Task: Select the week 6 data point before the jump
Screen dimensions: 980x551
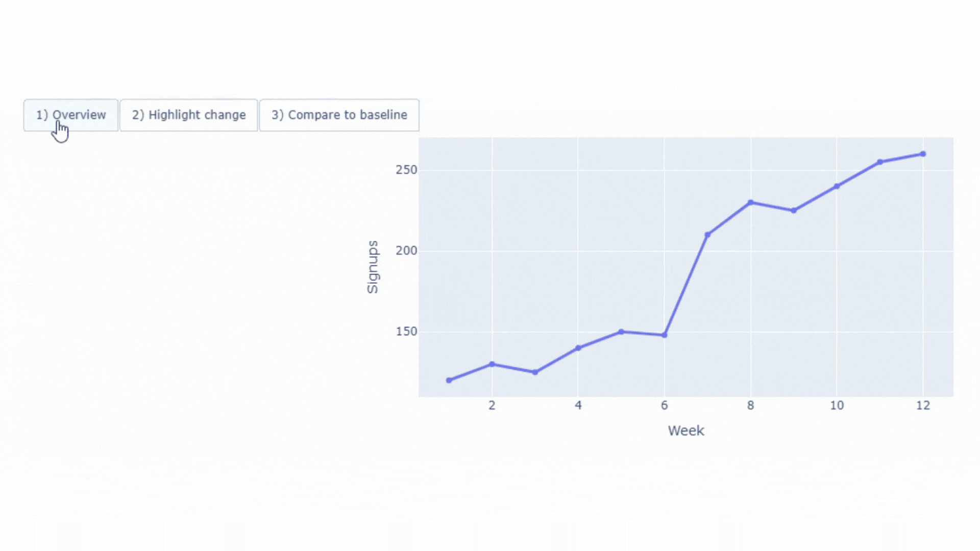Action: point(665,335)
